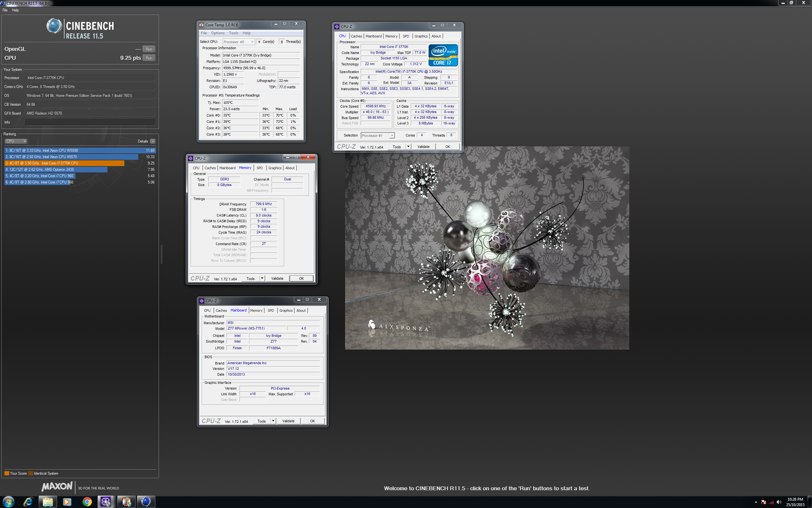
Task: Select the Core i7 CPU 960 ranking row
Action: 80,176
